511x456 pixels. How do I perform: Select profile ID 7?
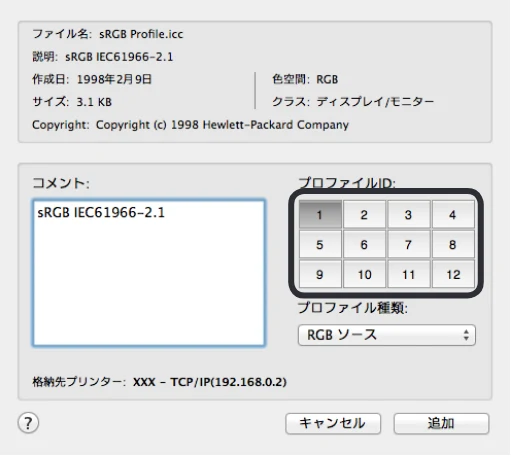[x=409, y=244]
